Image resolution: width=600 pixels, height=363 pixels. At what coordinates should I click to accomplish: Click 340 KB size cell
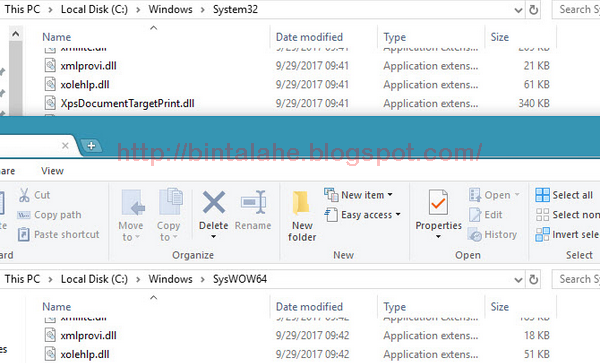(534, 103)
